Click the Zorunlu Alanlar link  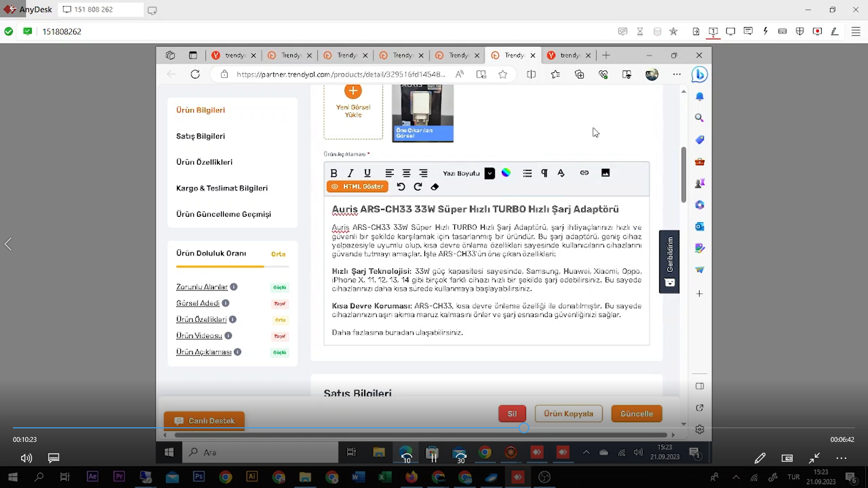click(x=202, y=287)
